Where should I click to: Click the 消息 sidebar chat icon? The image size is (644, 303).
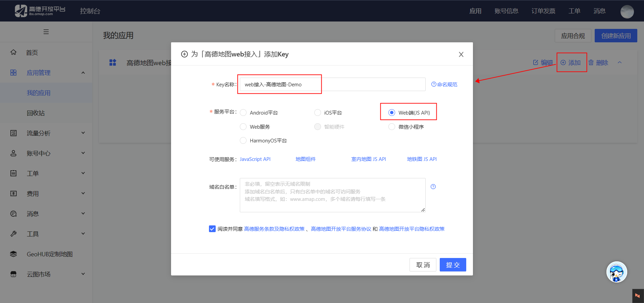pyautogui.click(x=13, y=214)
